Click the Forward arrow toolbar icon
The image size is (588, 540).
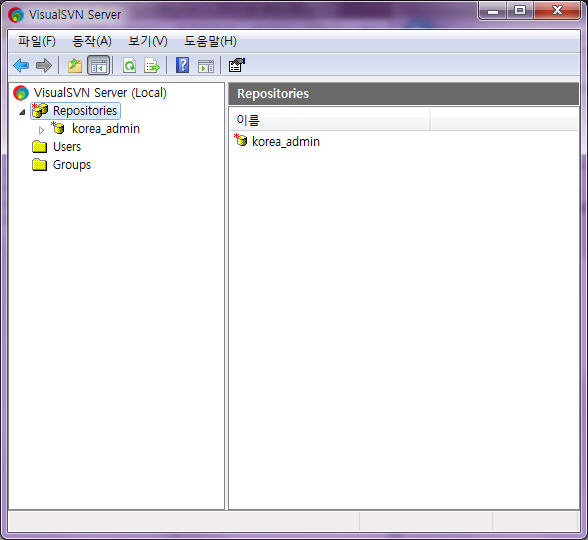coord(44,66)
